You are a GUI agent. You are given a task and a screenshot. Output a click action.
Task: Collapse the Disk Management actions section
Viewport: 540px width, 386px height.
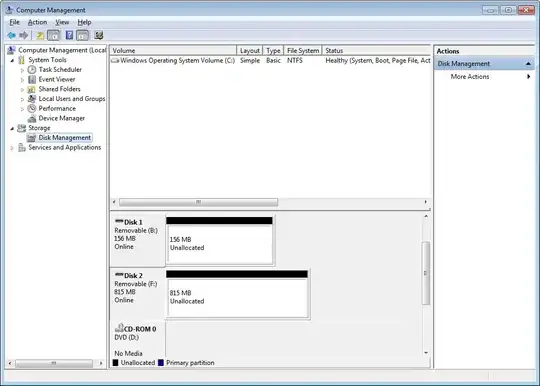tap(528, 64)
